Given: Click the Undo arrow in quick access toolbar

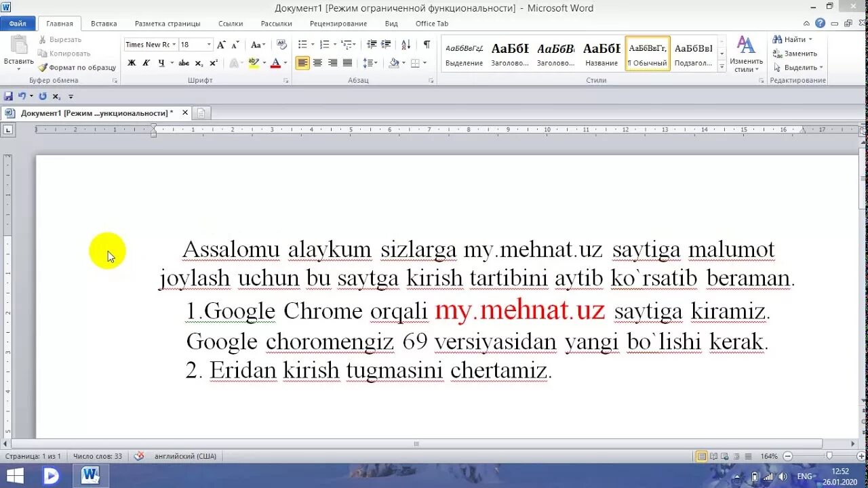Looking at the screenshot, I should click(x=22, y=96).
